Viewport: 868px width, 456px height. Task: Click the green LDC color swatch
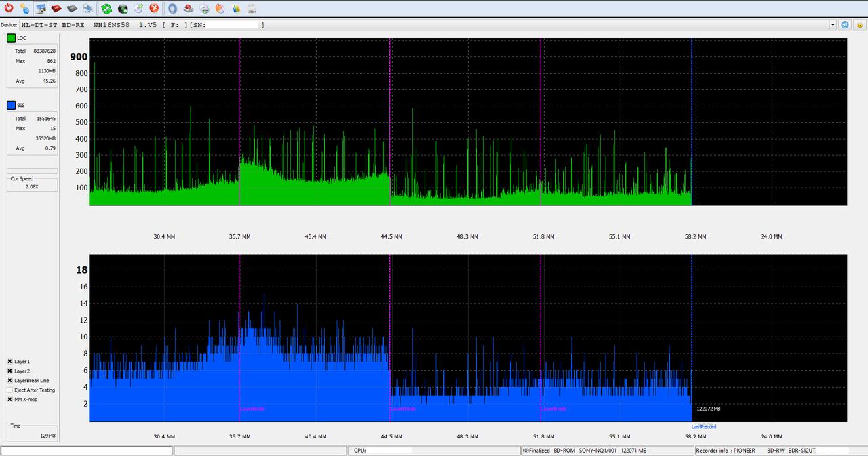(12, 38)
